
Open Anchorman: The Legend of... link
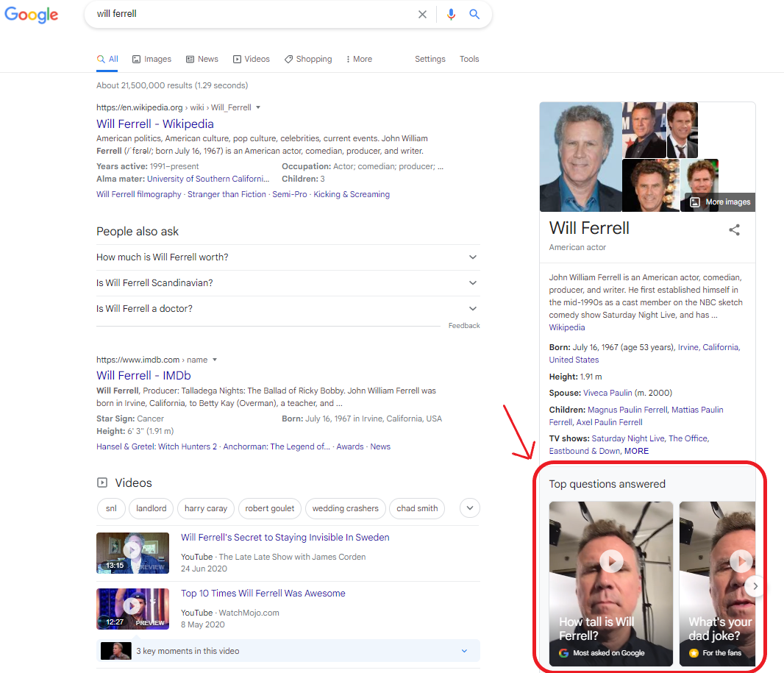(277, 447)
